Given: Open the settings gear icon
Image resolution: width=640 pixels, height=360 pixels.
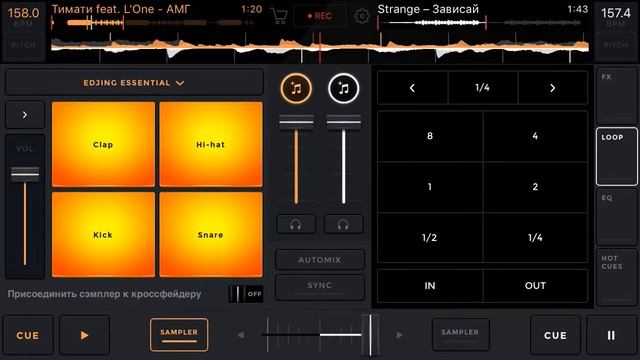Looking at the screenshot, I should pyautogui.click(x=362, y=16).
